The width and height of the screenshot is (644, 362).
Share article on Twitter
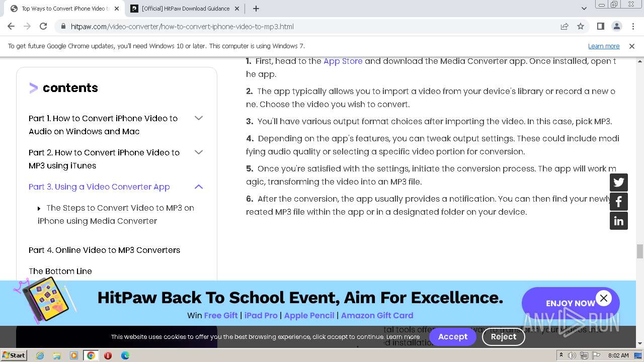[x=619, y=183]
